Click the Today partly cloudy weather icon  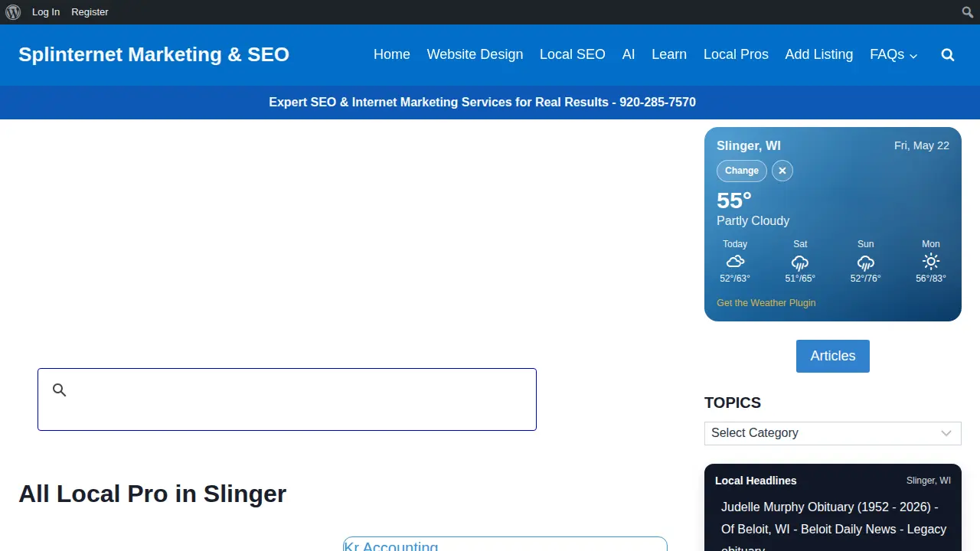click(735, 262)
